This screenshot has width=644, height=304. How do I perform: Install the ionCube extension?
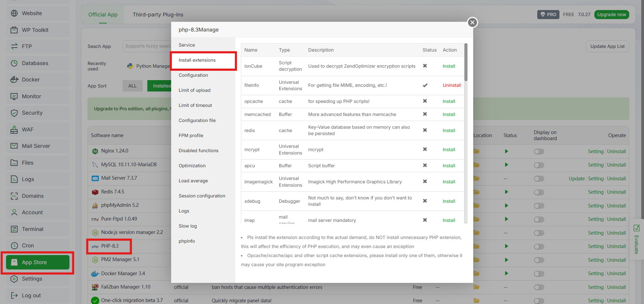(449, 66)
